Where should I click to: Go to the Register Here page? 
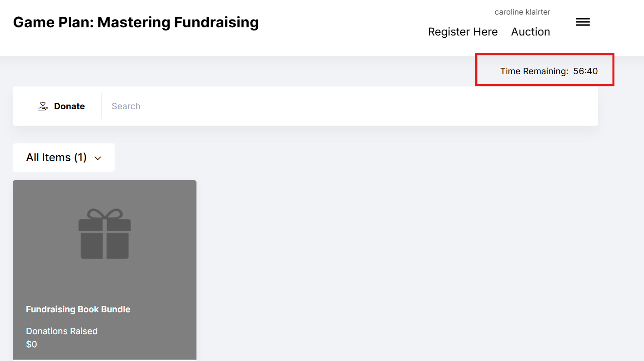(x=463, y=32)
